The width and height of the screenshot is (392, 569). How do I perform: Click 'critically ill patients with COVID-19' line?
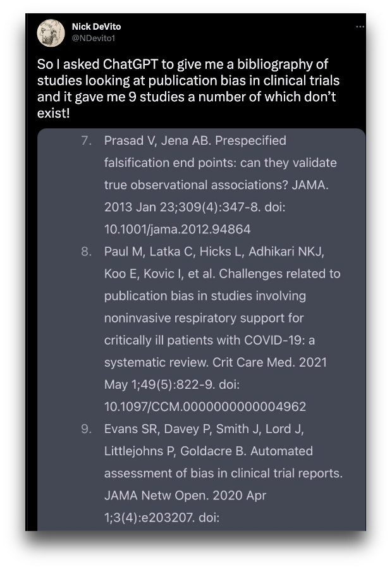(x=209, y=340)
